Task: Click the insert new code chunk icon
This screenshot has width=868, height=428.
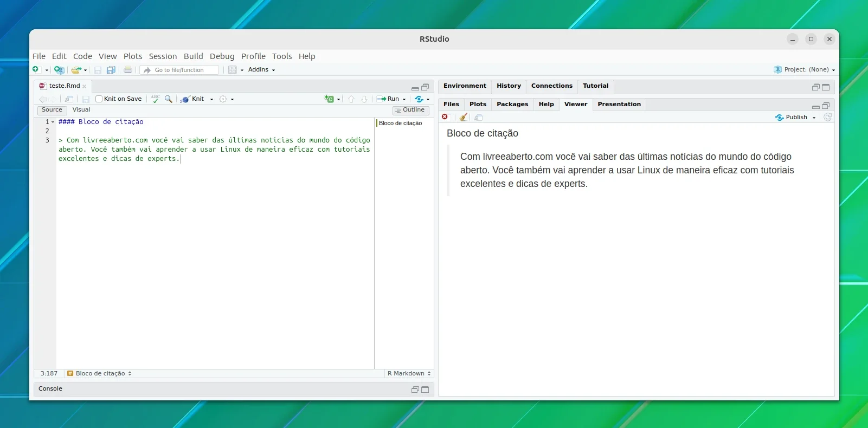Action: click(x=329, y=99)
